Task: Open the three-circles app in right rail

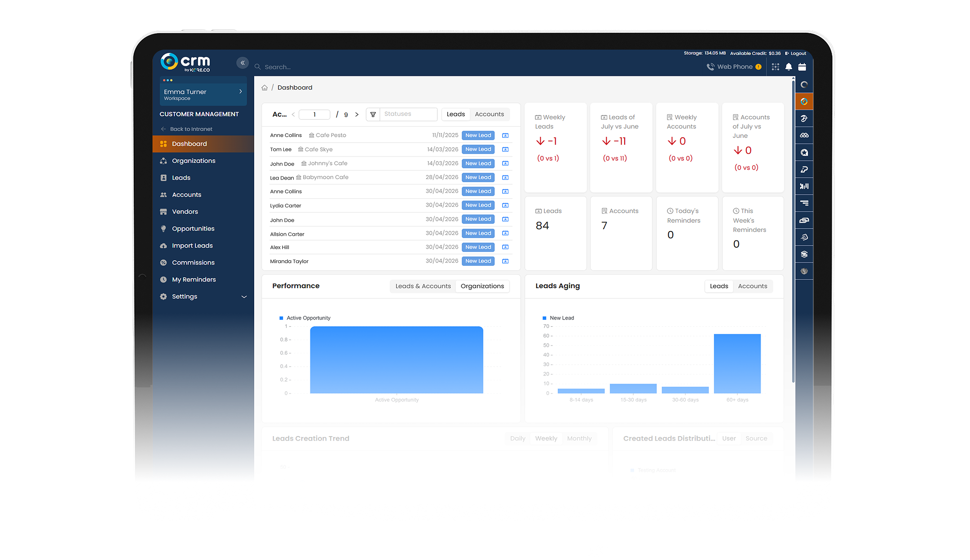Action: pyautogui.click(x=804, y=136)
